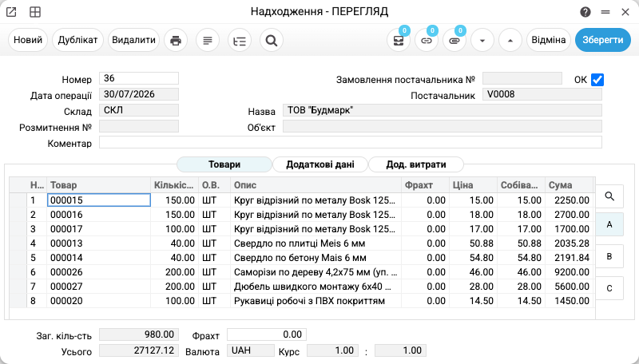Click item code cell 000020
Screen dimensions: 639x364
[x=98, y=301]
